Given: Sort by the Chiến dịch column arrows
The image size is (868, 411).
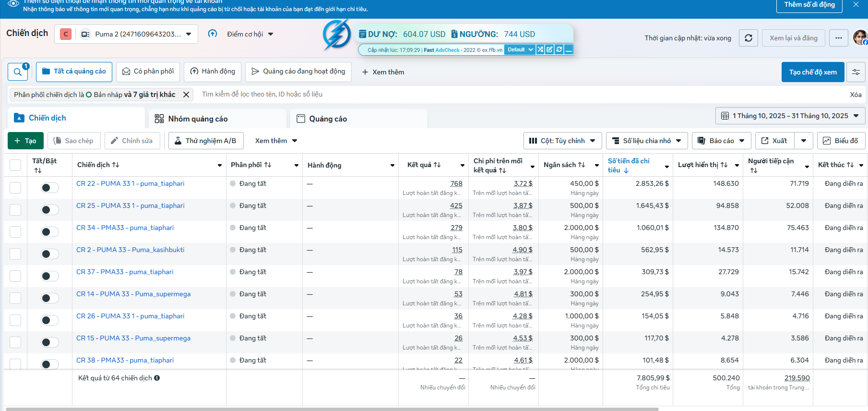Looking at the screenshot, I should 116,165.
